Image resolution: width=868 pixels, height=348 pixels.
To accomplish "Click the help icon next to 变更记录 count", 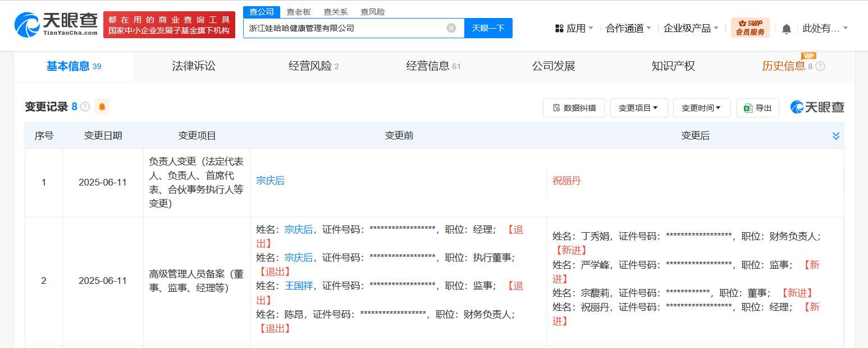I will click(85, 106).
